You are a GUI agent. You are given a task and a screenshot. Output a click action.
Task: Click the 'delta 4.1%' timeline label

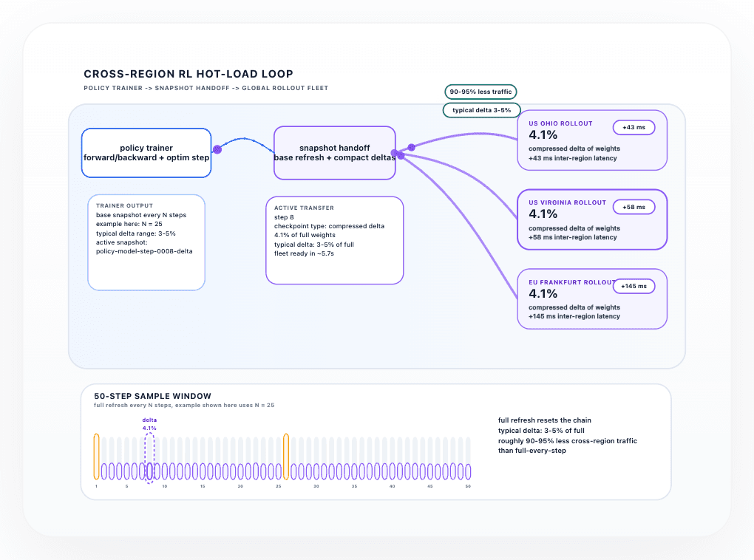click(x=149, y=424)
